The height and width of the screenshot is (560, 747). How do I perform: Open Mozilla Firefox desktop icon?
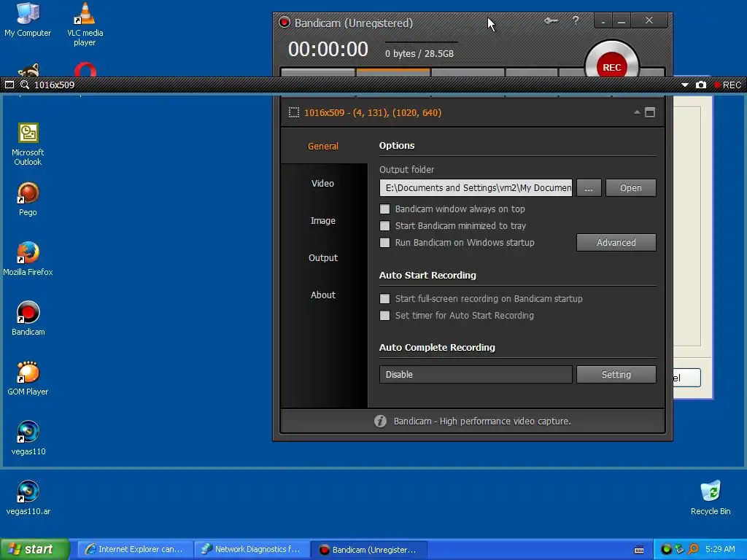point(28,259)
